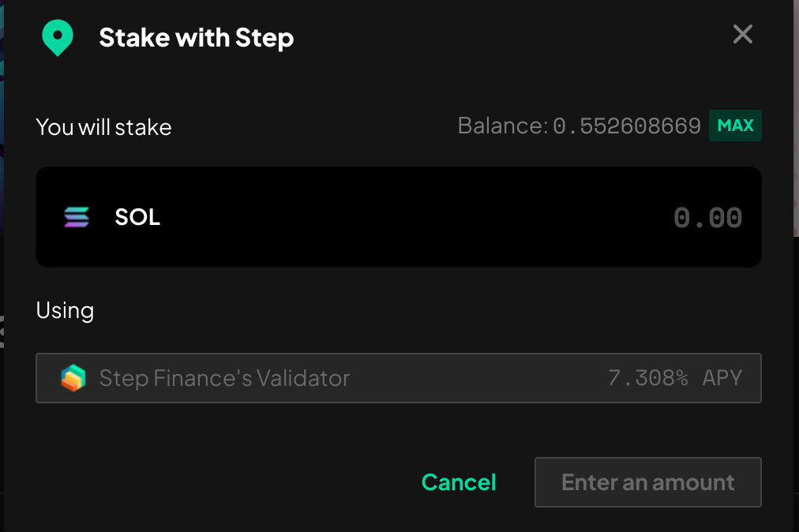Click the green Step pin logo
The width and height of the screenshot is (799, 532).
tap(58, 38)
